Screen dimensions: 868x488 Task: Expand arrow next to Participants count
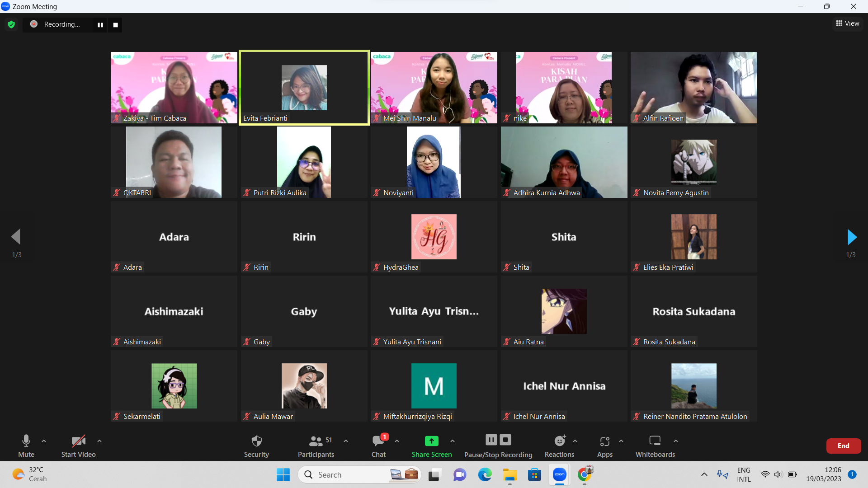pos(346,441)
